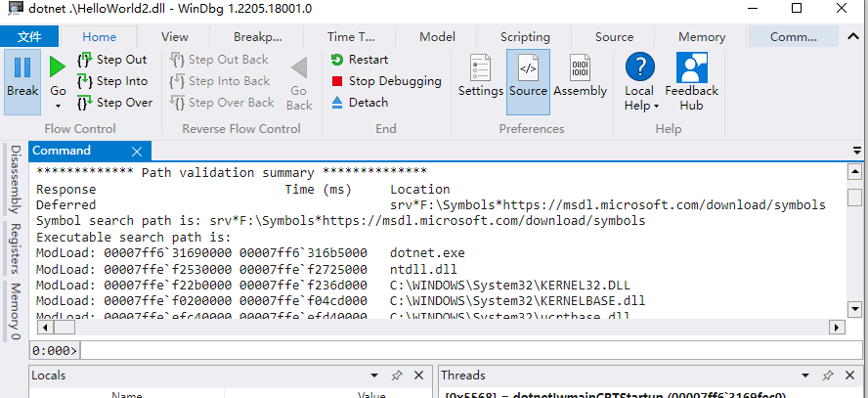Click the green Go play icon
The width and height of the screenshot is (868, 398).
point(58,66)
